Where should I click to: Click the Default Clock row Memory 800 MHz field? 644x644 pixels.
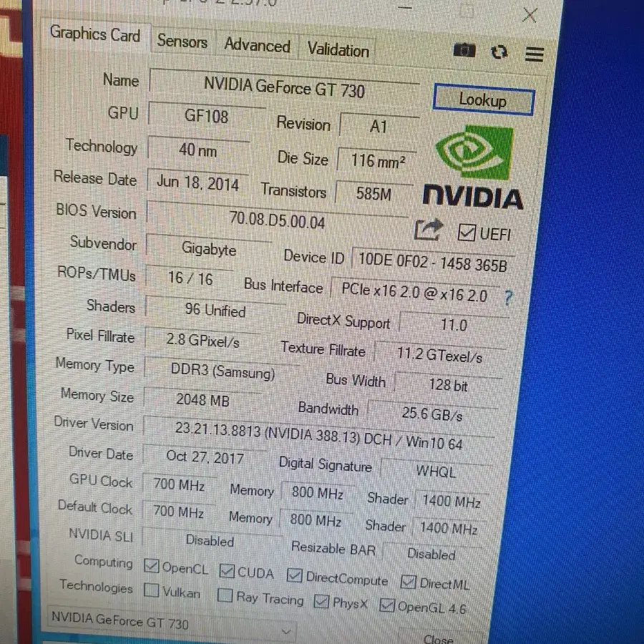coord(316,520)
